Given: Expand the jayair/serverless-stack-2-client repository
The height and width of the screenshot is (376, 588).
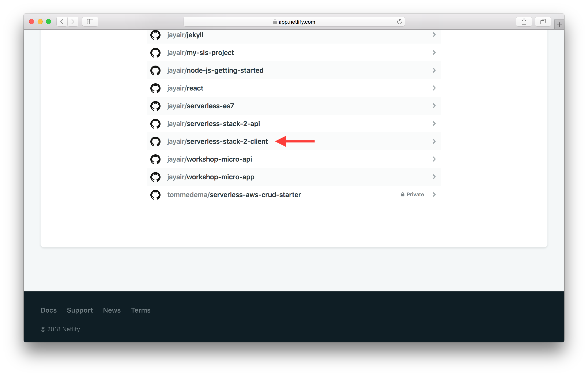Looking at the screenshot, I should [434, 141].
